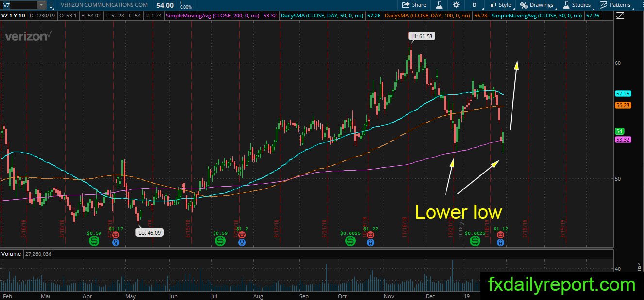Expand the collapsed right panel arrows

pyautogui.click(x=640, y=266)
